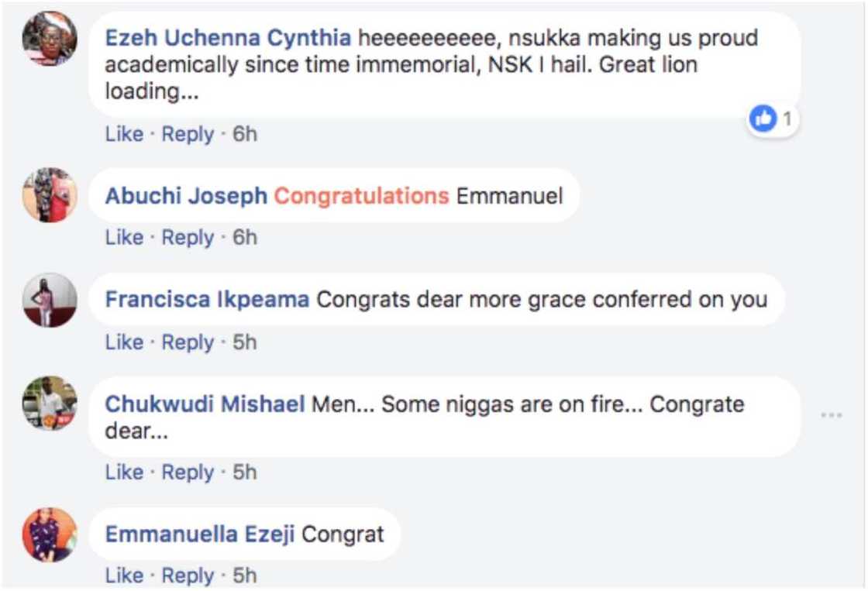
Task: Open Chukwudi Mishael's profile picture
Action: click(48, 405)
